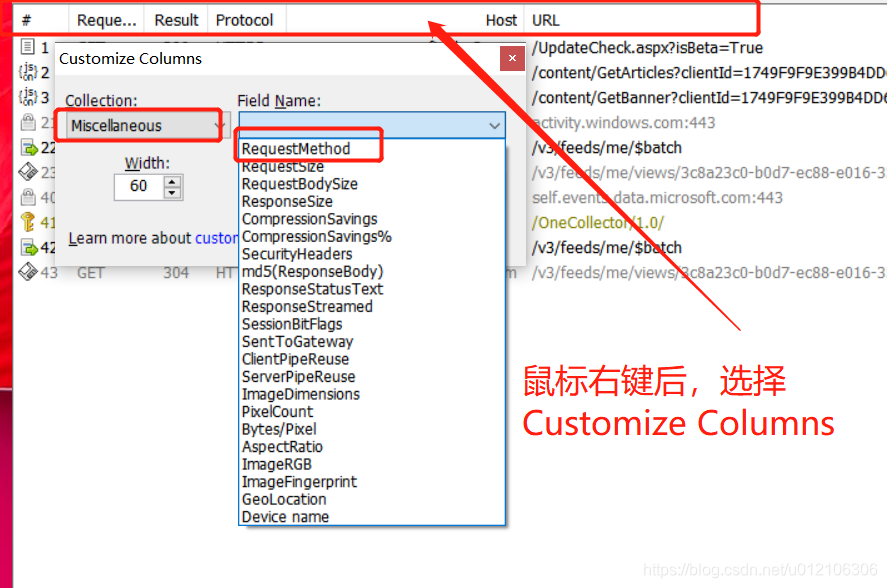Click the Reque... column header
Screen dimensions: 887x588
pyautogui.click(x=106, y=20)
